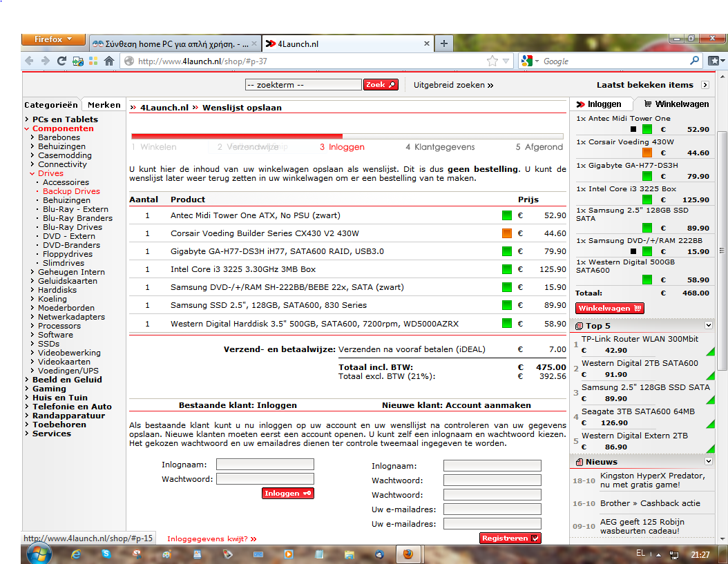The height and width of the screenshot is (564, 728).
Task: Open the Winkelwagen sidebar tab
Action: [x=676, y=104]
